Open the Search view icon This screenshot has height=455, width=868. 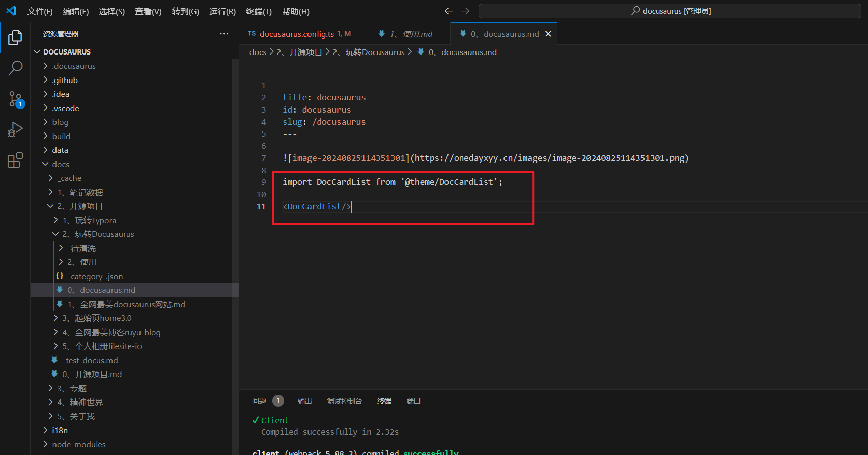[15, 68]
